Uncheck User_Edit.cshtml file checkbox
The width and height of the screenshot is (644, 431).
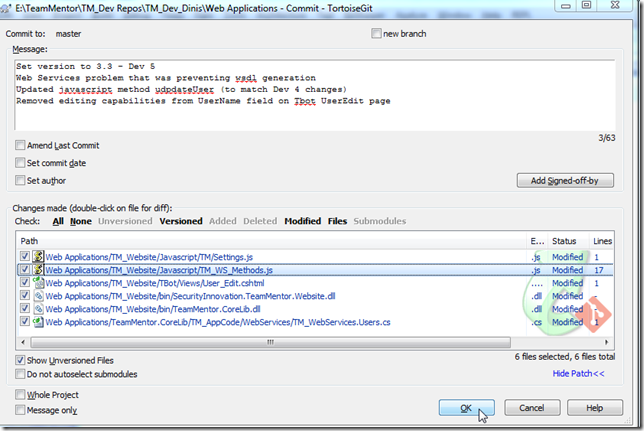click(25, 283)
